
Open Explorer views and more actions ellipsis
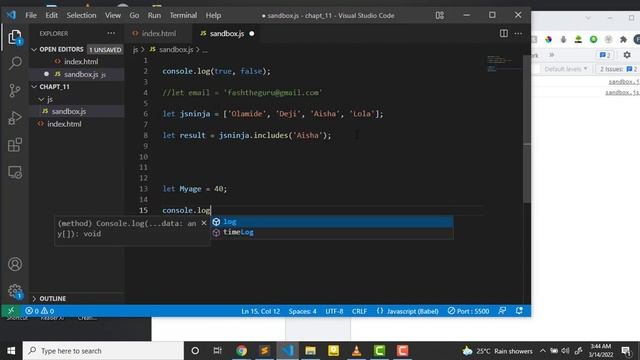point(111,33)
